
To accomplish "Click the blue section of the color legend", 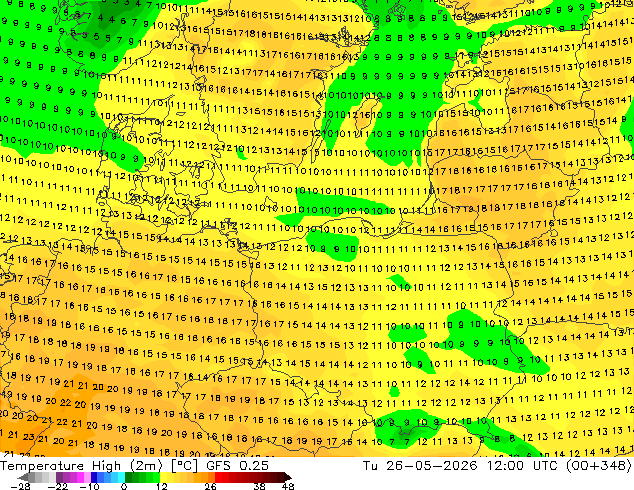I will tap(108, 477).
